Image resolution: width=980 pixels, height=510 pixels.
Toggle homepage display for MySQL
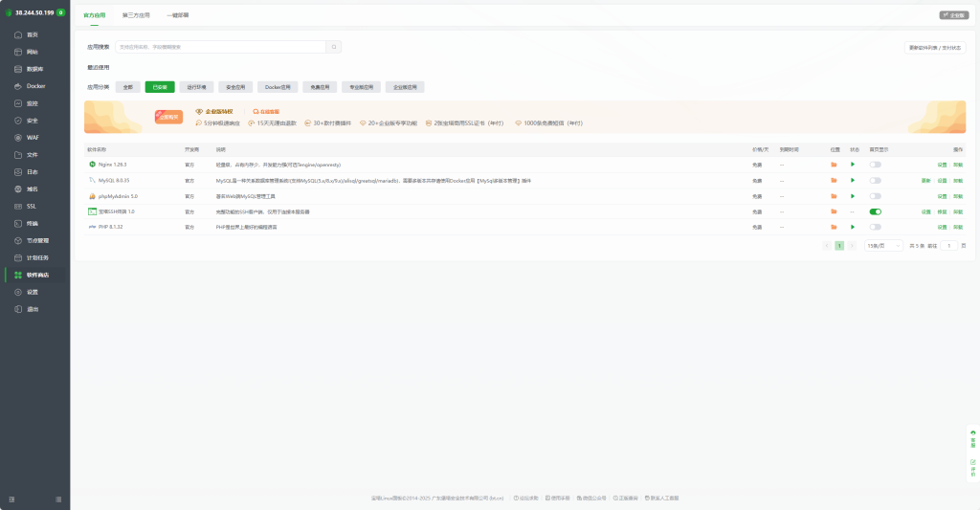[875, 181]
